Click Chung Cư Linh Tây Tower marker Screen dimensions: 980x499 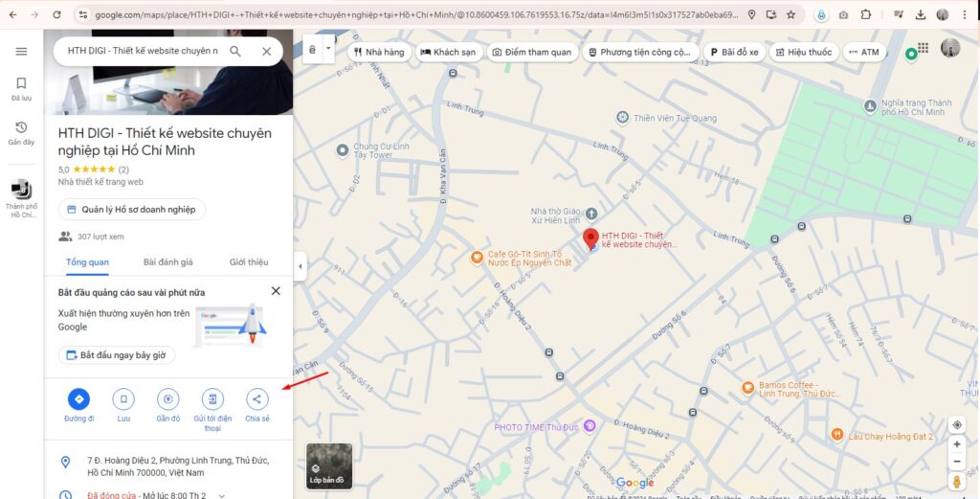tap(342, 149)
